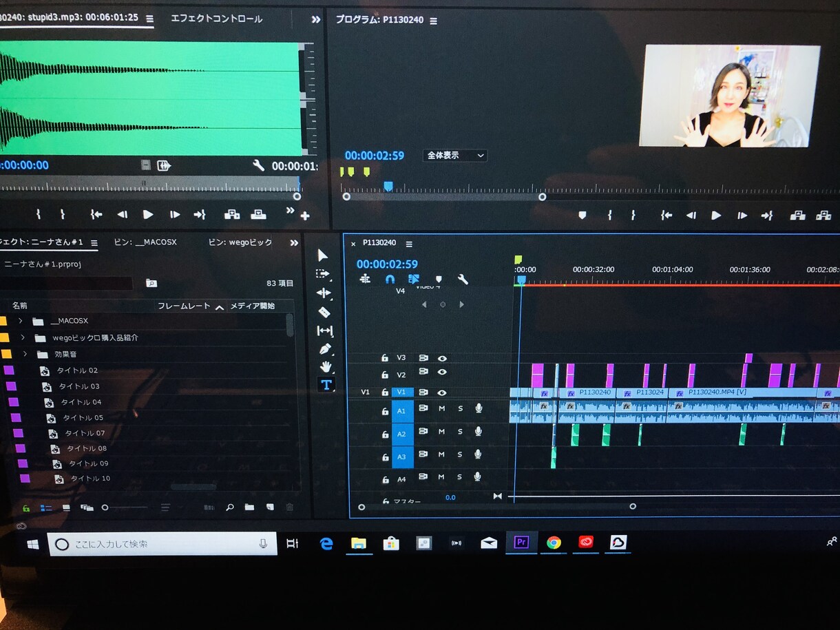This screenshot has width=840, height=630.
Task: Click the timeline Add Marker icon
Action: point(439,280)
